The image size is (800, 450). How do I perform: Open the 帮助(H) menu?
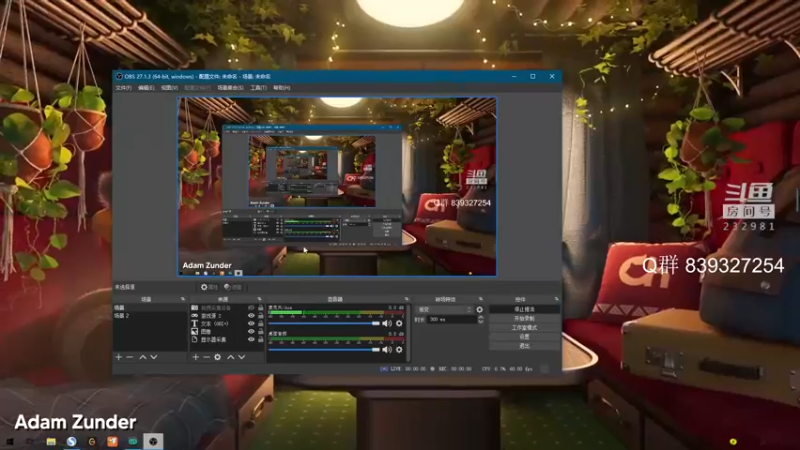[x=282, y=88]
